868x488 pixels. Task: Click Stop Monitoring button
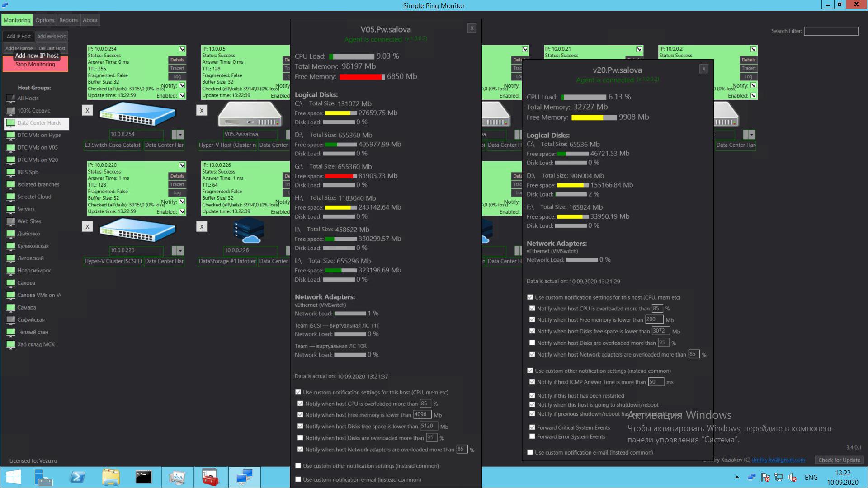point(35,64)
